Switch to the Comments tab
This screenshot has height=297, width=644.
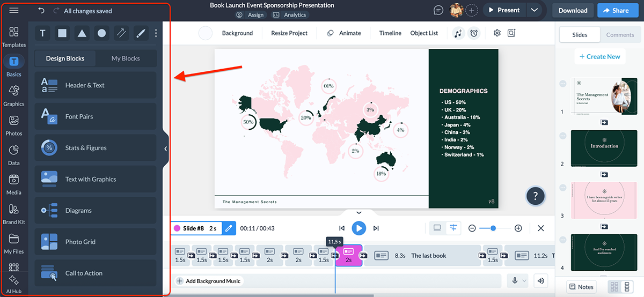(620, 35)
